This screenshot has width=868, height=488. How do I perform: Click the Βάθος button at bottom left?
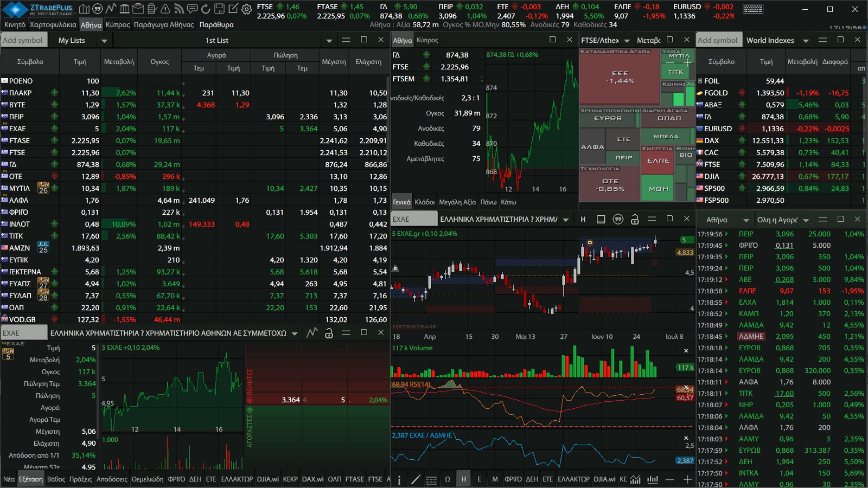click(56, 479)
